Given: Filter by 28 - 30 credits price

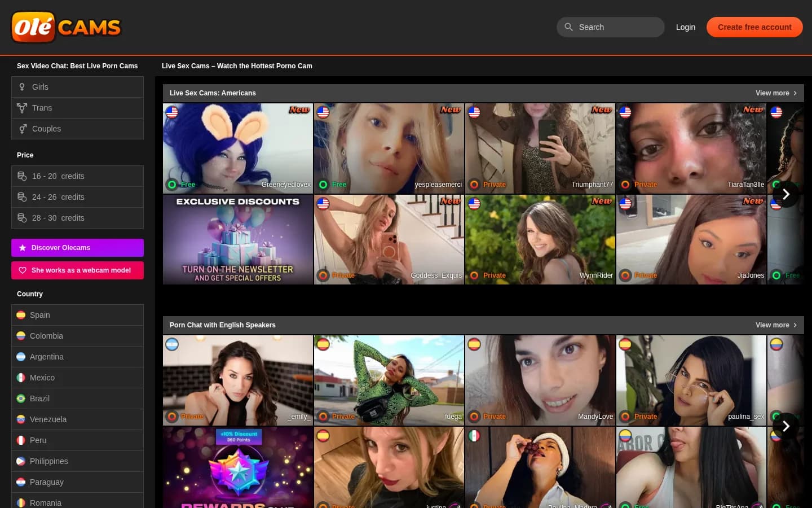Looking at the screenshot, I should 77,218.
